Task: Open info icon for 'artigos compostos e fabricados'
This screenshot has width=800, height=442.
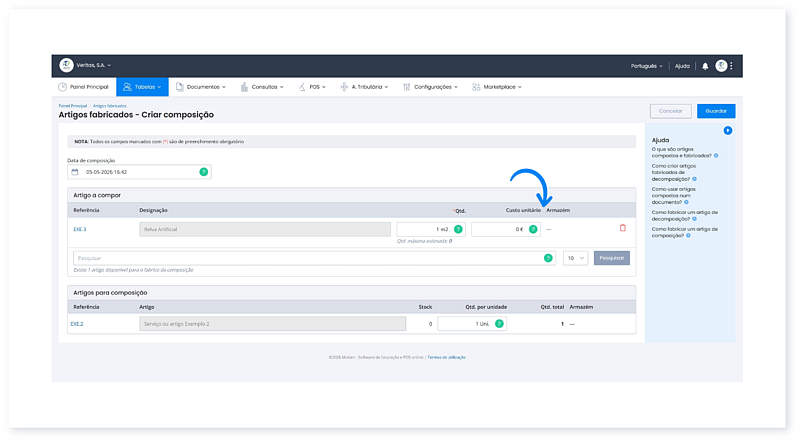Action: pos(716,156)
